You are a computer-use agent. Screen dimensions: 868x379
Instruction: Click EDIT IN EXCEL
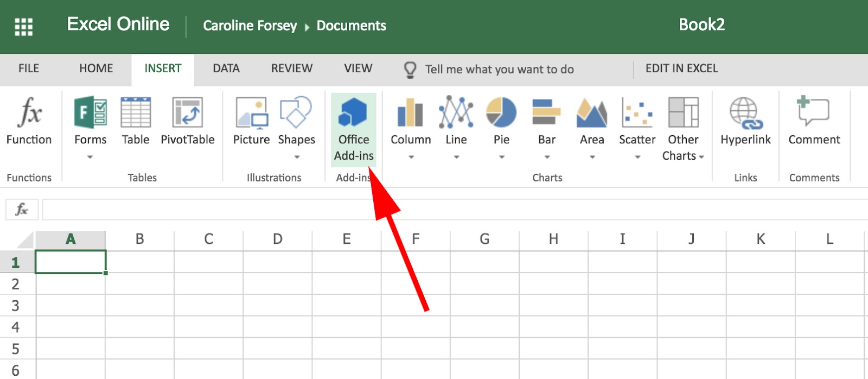tap(681, 68)
